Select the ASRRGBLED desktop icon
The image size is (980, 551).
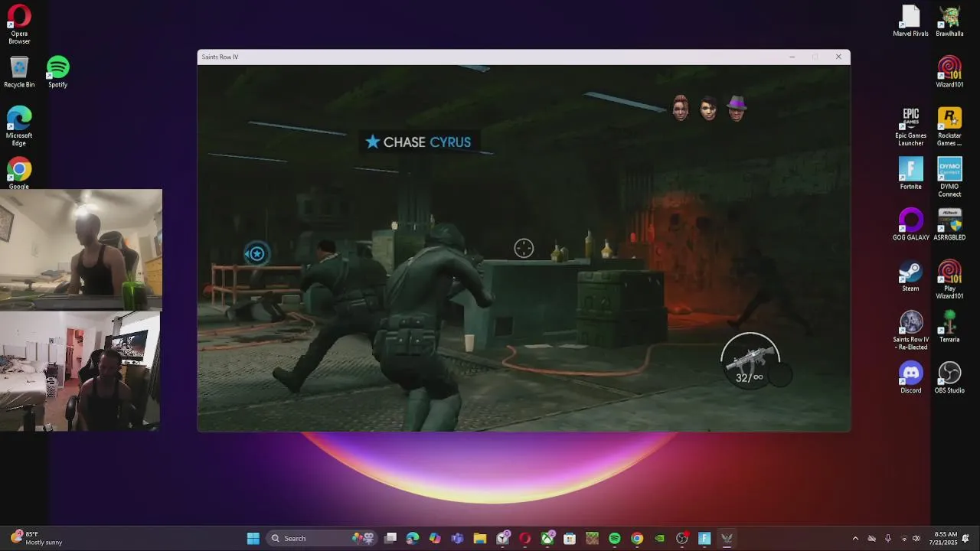tap(949, 225)
